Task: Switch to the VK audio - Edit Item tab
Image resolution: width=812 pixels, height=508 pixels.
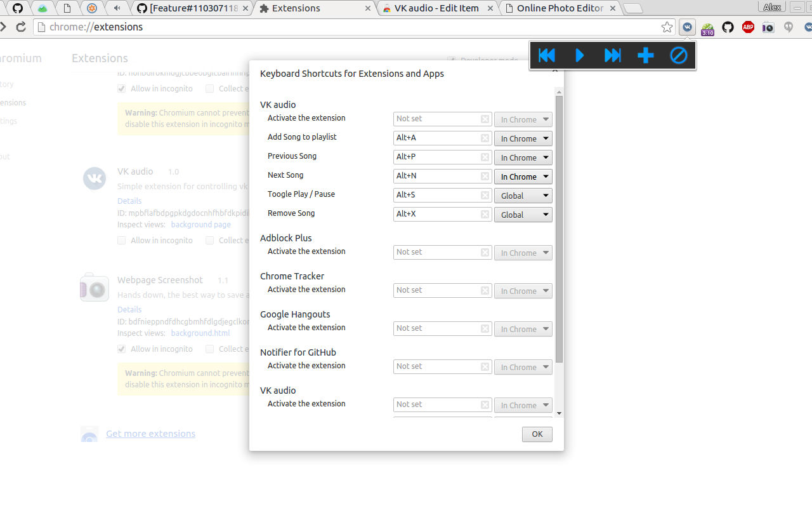Action: coord(438,8)
